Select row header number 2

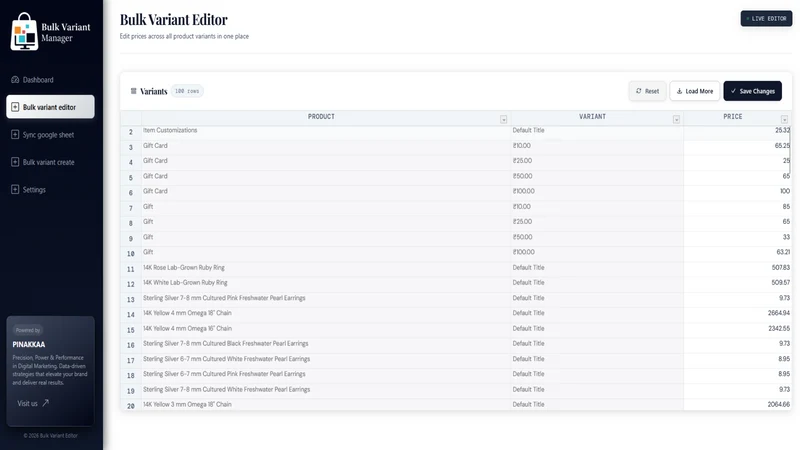click(x=131, y=132)
